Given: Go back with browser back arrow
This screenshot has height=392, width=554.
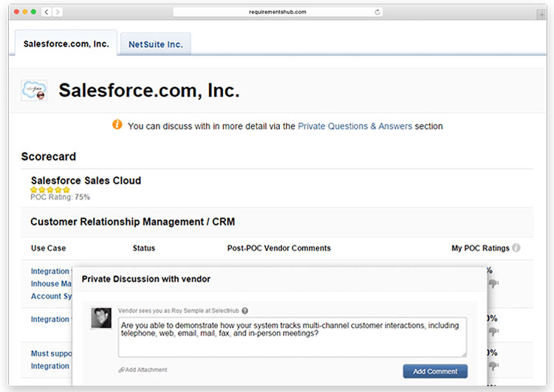Looking at the screenshot, I should point(47,12).
